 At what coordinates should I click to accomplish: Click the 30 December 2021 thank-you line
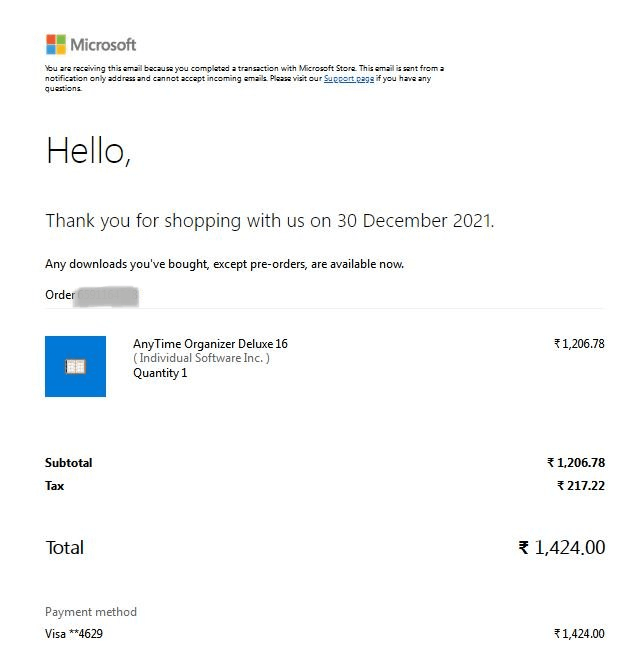(270, 221)
